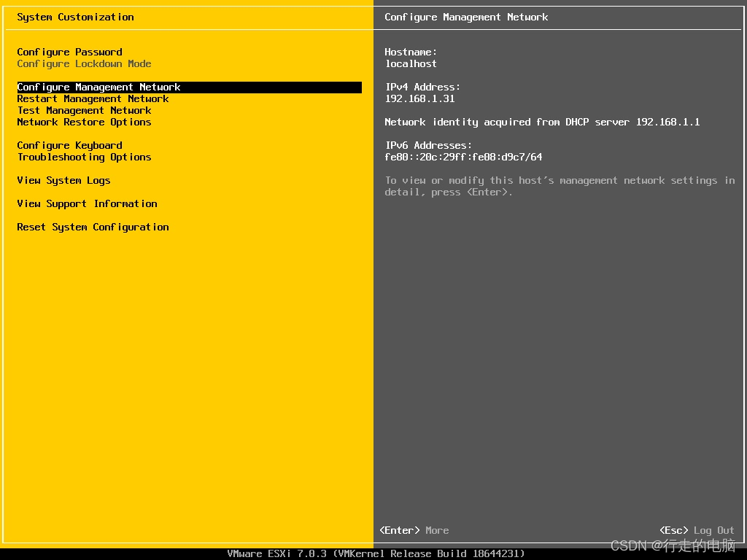Image resolution: width=747 pixels, height=560 pixels.
Task: Click the hostname value localhost
Action: click(411, 63)
